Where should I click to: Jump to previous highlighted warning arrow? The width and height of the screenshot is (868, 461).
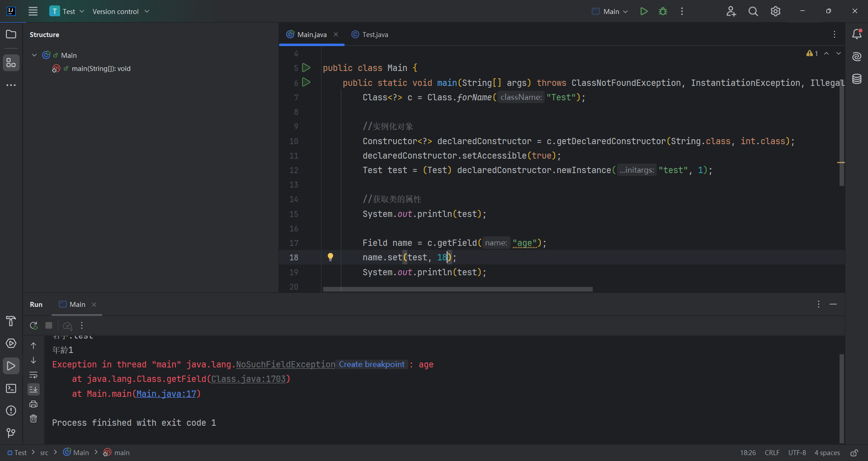point(826,53)
